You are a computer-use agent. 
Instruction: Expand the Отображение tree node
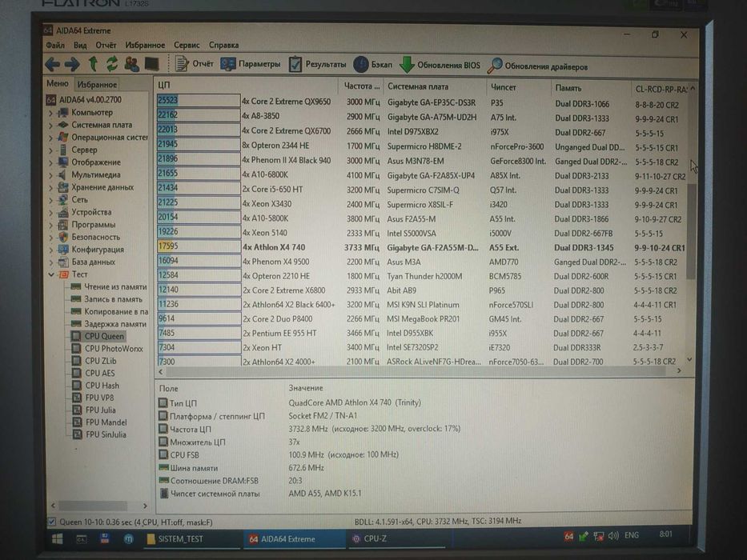[x=50, y=162]
